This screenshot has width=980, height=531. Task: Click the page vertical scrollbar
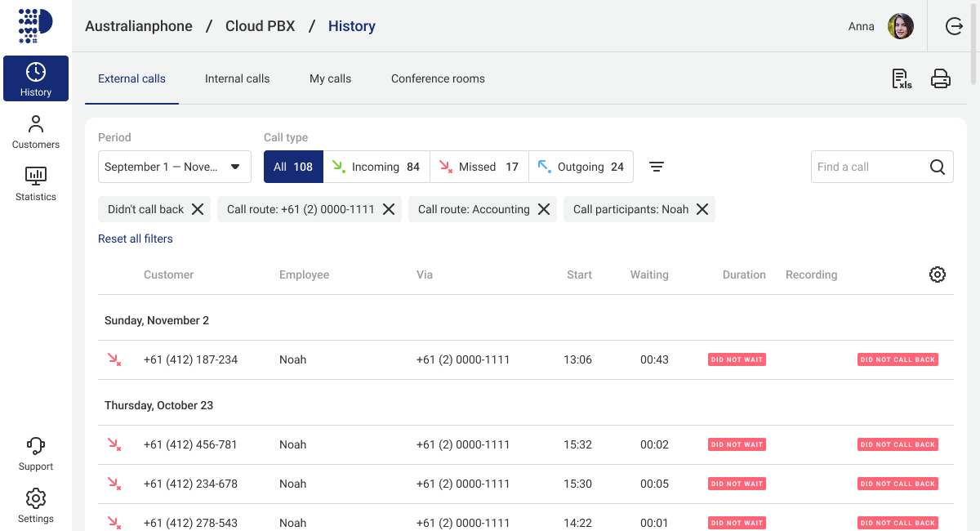pyautogui.click(x=974, y=44)
